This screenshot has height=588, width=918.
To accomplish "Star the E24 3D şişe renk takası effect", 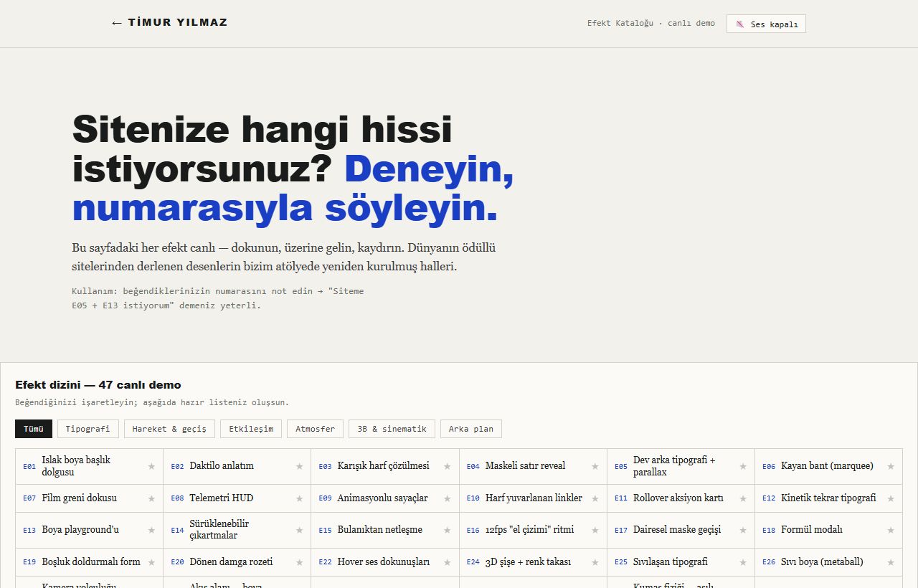I will [595, 562].
